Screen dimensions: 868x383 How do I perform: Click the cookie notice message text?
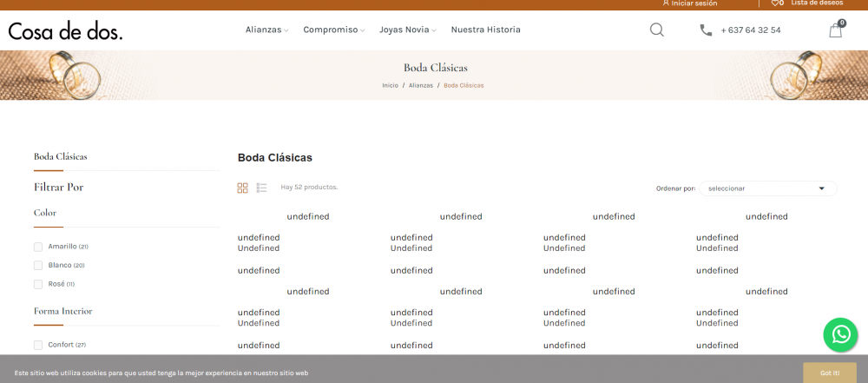point(161,373)
